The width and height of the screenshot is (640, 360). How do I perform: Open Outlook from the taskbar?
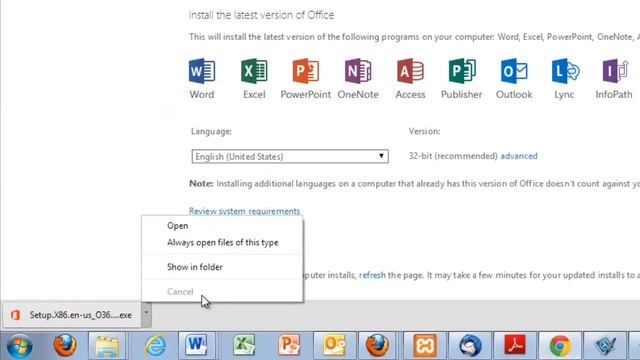point(334,345)
